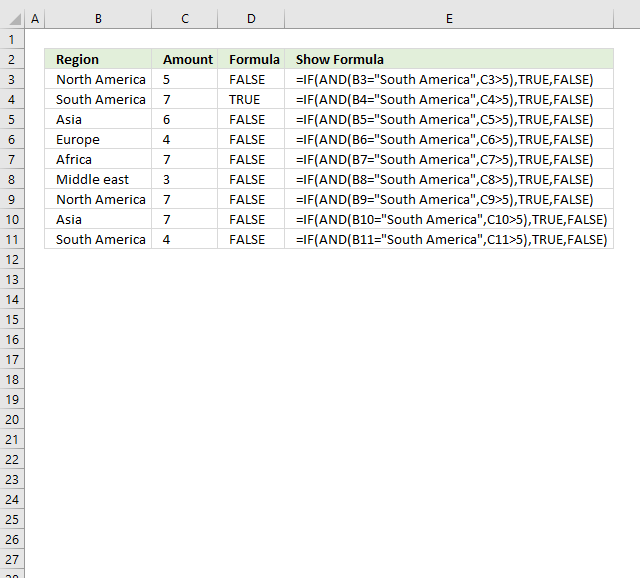Click amount 7 in row 9
Image resolution: width=640 pixels, height=578 pixels.
185,199
